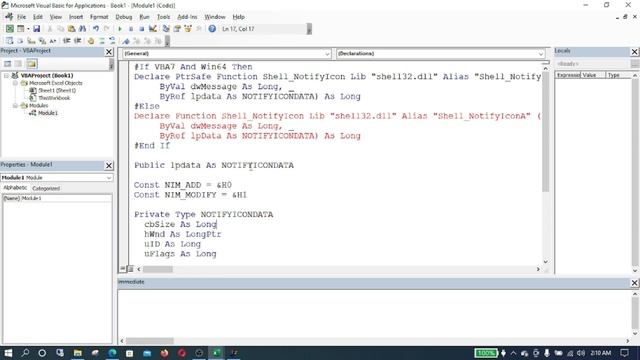Run the macro with the green play icon
This screenshot has height=360, width=640.
(120, 29)
